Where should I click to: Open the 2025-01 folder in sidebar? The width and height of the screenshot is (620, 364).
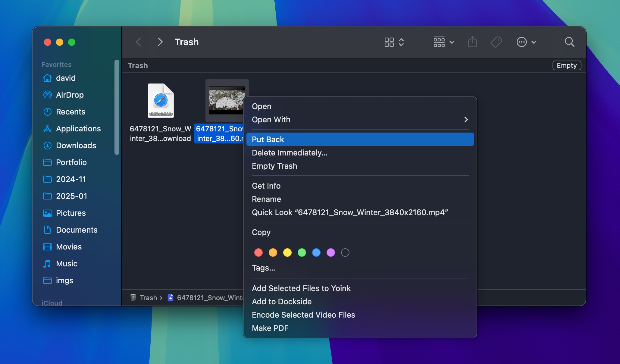coord(71,196)
